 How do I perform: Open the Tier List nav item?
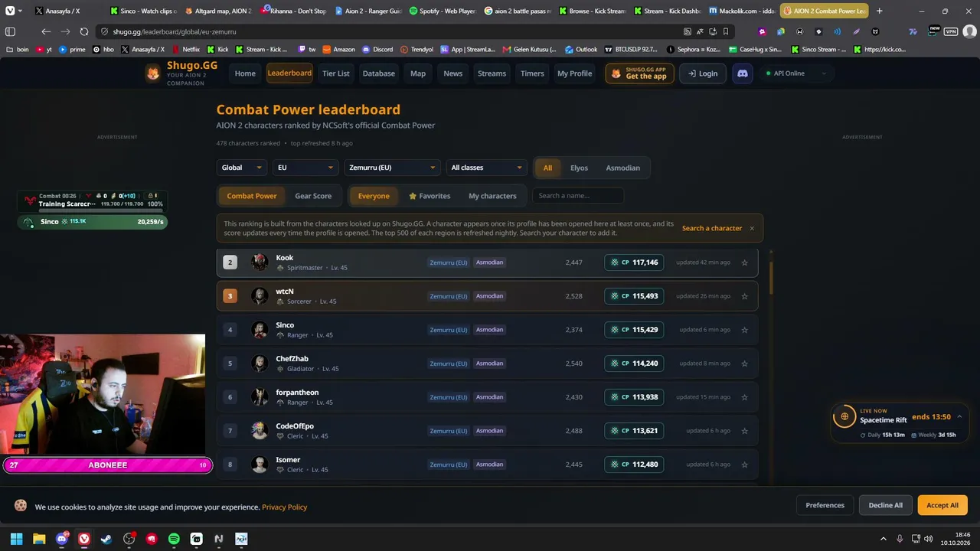pyautogui.click(x=336, y=73)
